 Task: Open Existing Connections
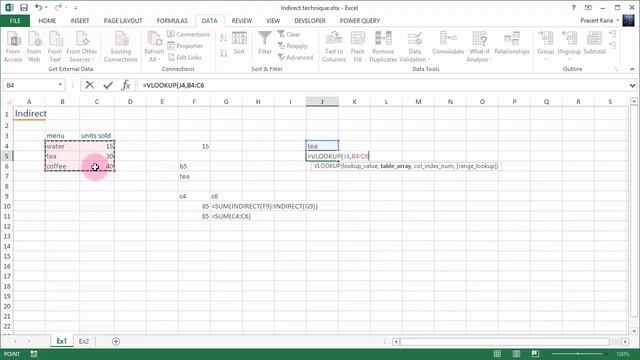pyautogui.click(x=121, y=47)
